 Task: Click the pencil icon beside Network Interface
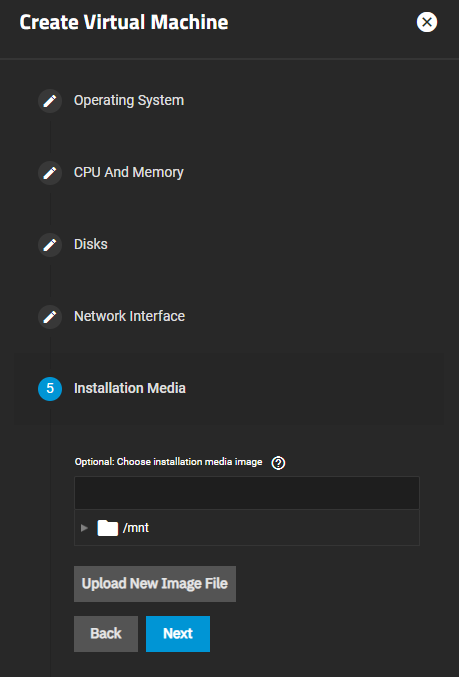tap(50, 317)
